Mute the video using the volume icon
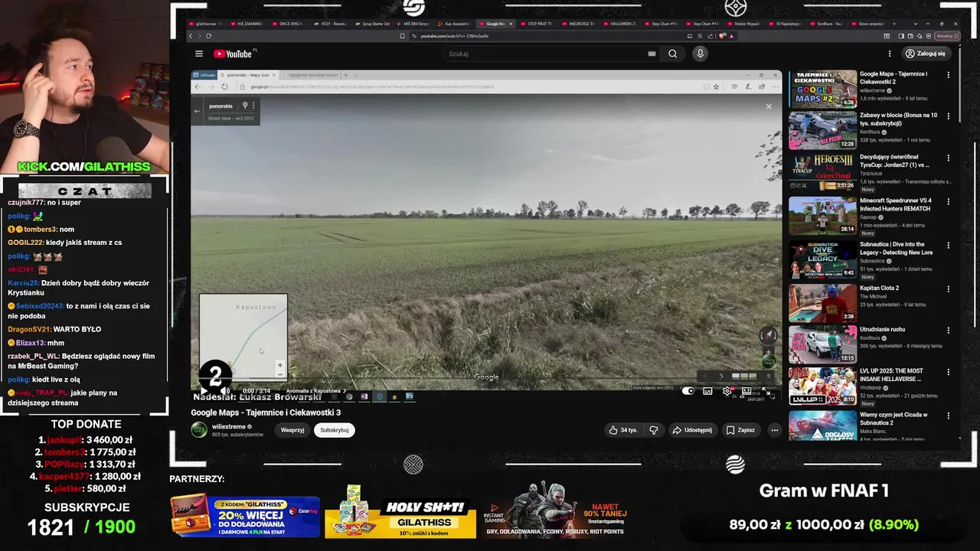The image size is (980, 551). 226,391
